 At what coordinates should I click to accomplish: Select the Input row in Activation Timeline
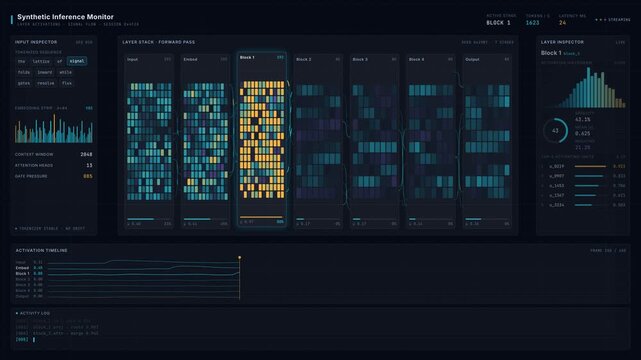coord(127,262)
